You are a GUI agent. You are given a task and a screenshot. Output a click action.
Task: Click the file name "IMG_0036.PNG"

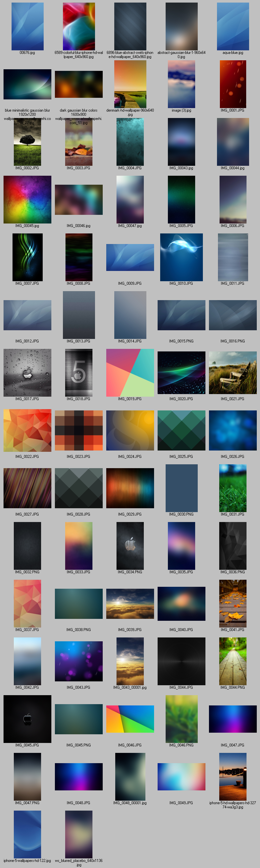pyautogui.click(x=233, y=572)
